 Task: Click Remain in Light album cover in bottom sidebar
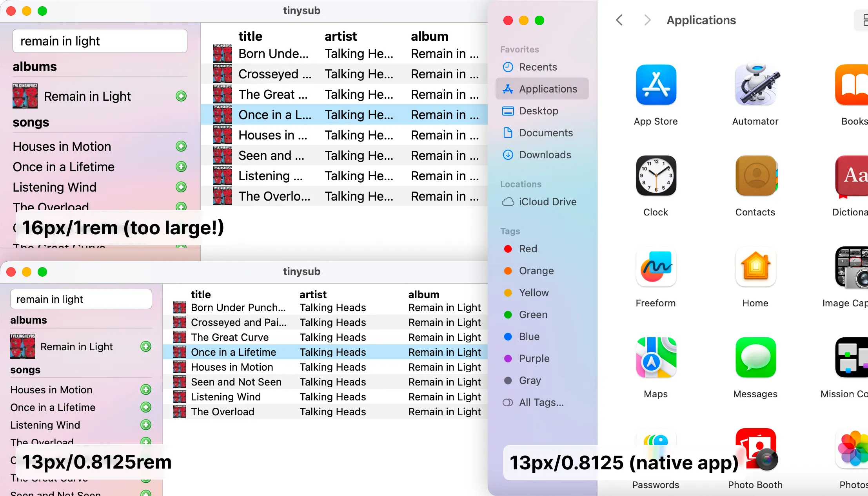click(23, 346)
